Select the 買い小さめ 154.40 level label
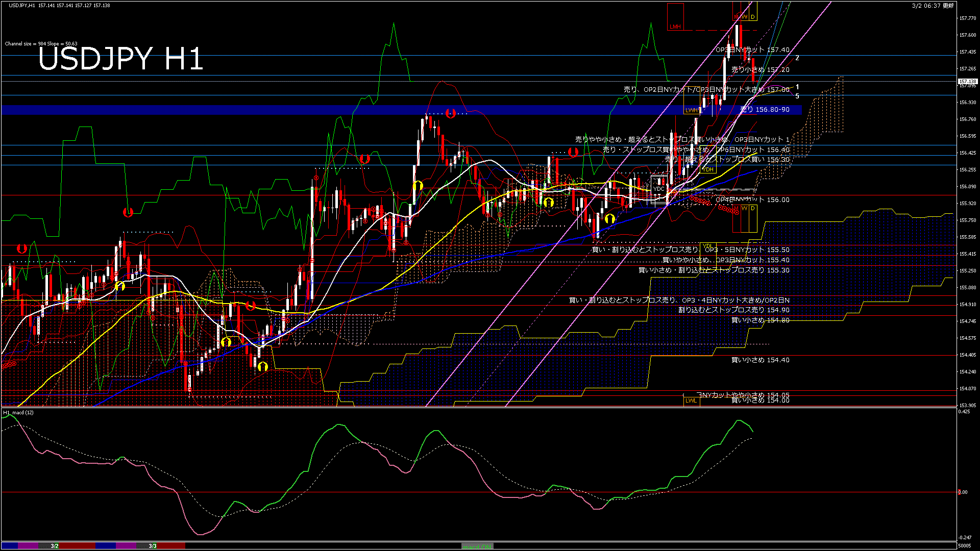Viewport: 980px width, 551px height. tap(760, 360)
